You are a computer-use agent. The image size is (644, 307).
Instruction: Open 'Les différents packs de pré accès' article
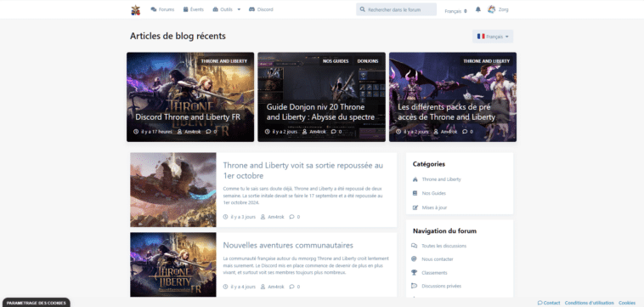click(x=446, y=112)
